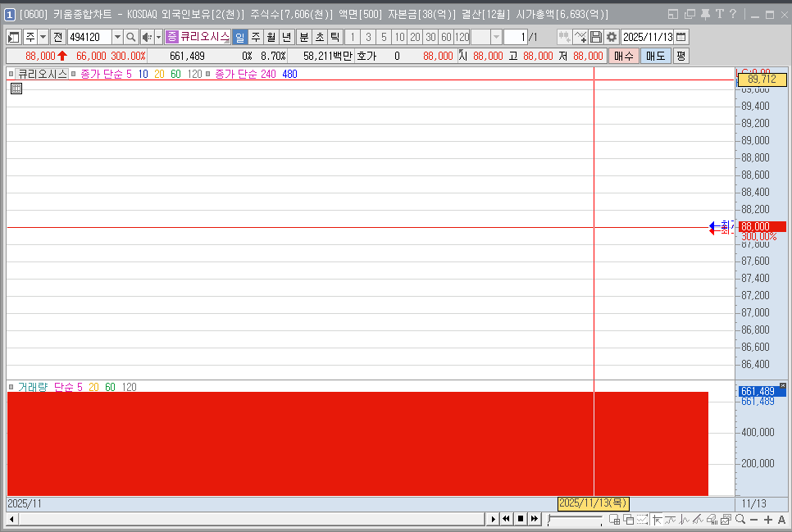The width and height of the screenshot is (792, 532).
Task: Select the 분 minute chart period
Action: coord(304,37)
